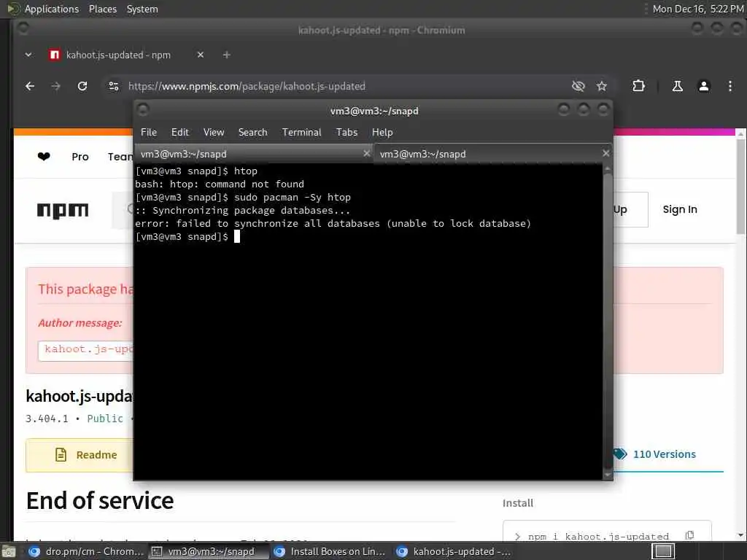Click the npm logo
This screenshot has height=560, width=747.
click(63, 210)
